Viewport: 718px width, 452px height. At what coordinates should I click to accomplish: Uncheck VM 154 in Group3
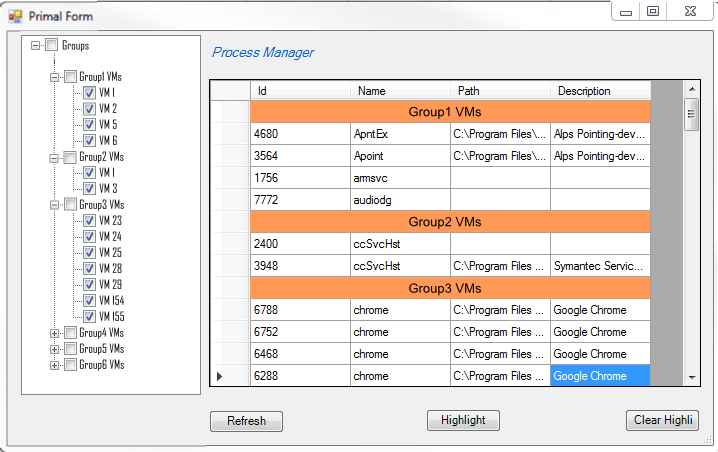click(x=89, y=301)
